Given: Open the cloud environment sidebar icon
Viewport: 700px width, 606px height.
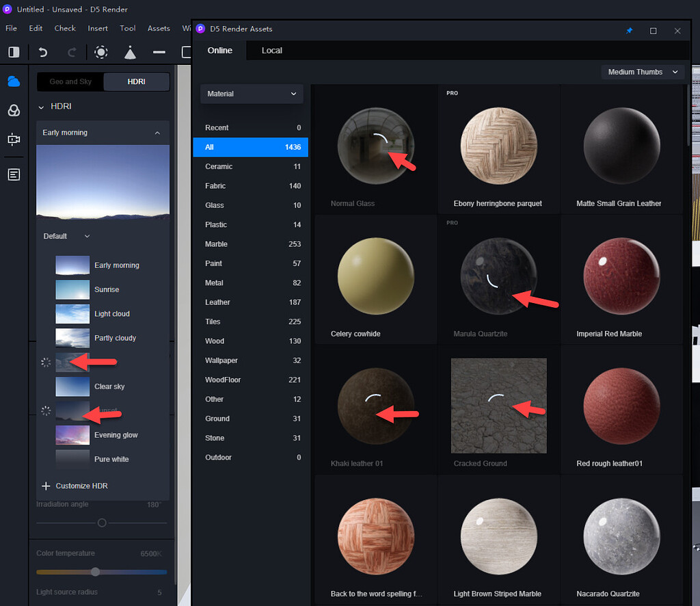Looking at the screenshot, I should coord(14,81).
